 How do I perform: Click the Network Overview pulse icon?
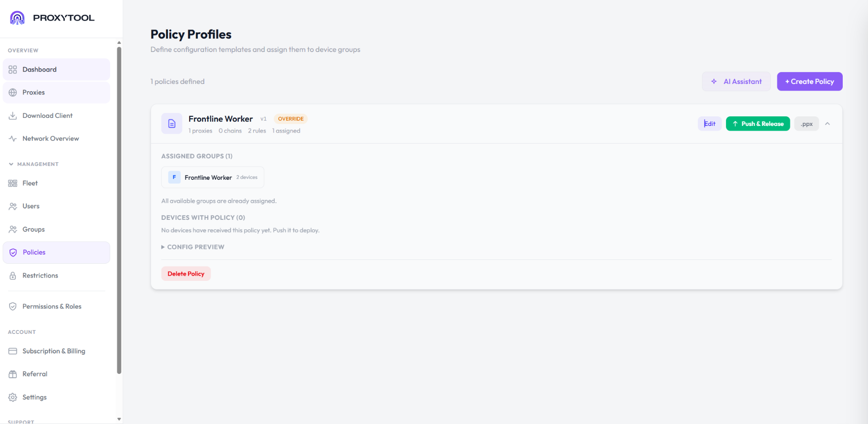click(13, 139)
